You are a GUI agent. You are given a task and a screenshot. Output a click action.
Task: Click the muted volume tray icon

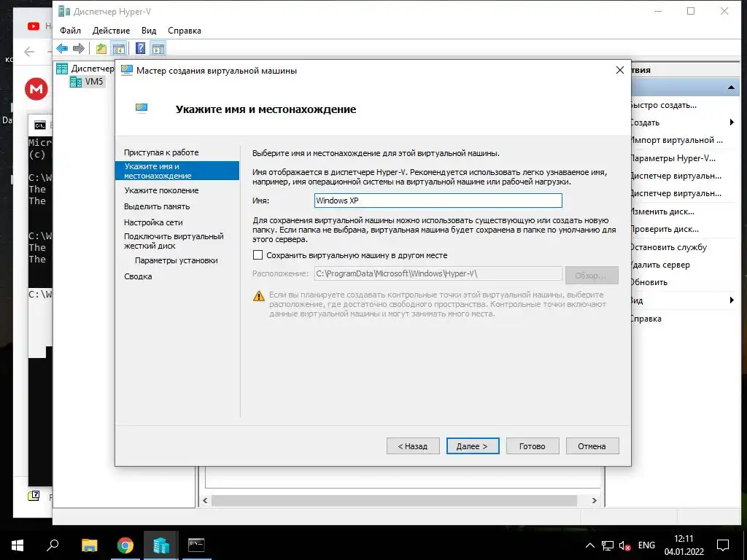(624, 545)
